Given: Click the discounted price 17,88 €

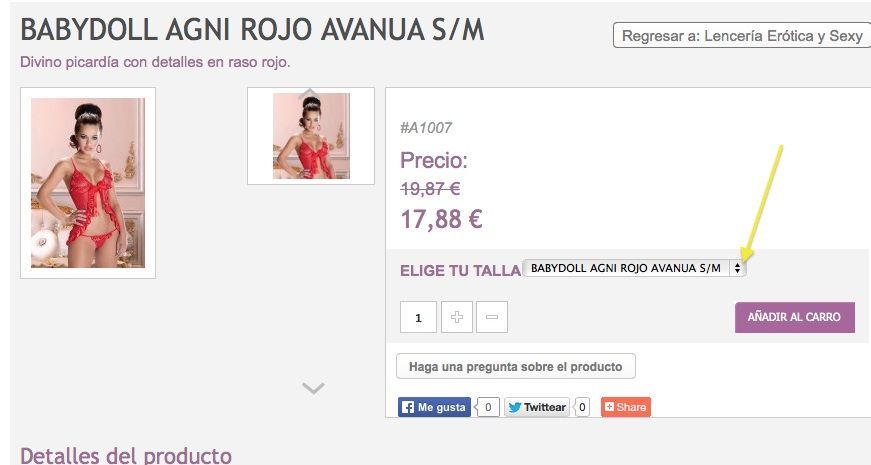Looking at the screenshot, I should coord(441,219).
